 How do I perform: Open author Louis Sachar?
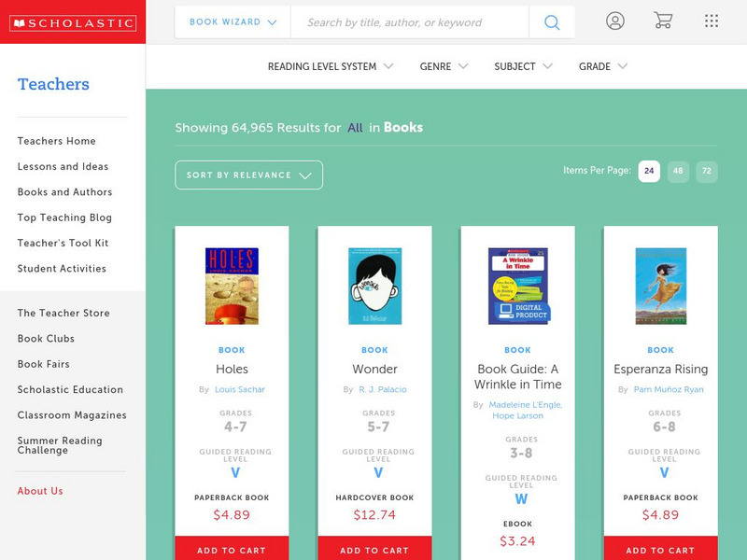(x=240, y=389)
